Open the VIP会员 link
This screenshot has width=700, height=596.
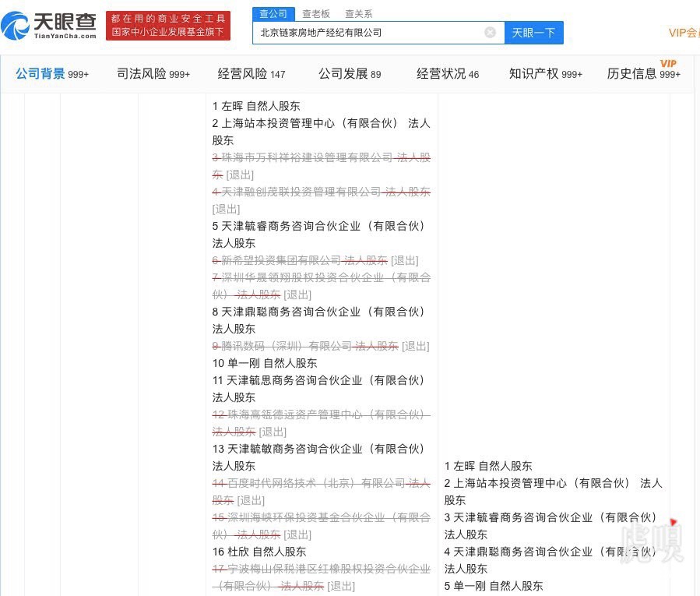684,33
